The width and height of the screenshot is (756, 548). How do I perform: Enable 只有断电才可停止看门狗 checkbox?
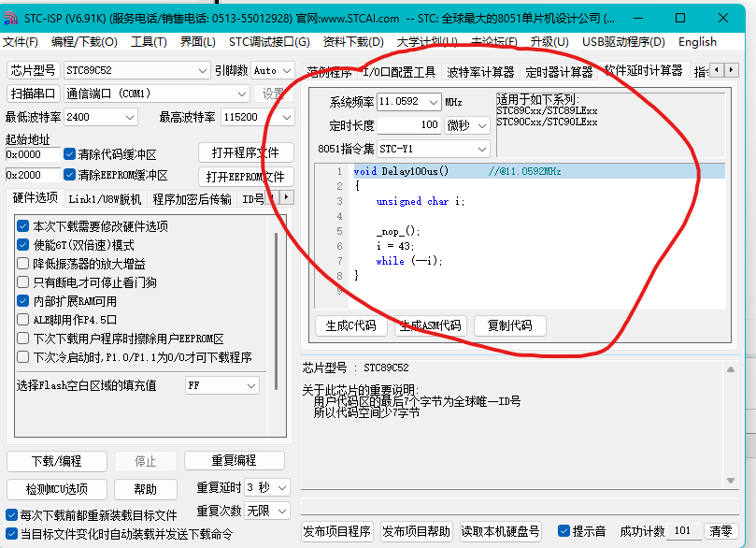click(22, 282)
